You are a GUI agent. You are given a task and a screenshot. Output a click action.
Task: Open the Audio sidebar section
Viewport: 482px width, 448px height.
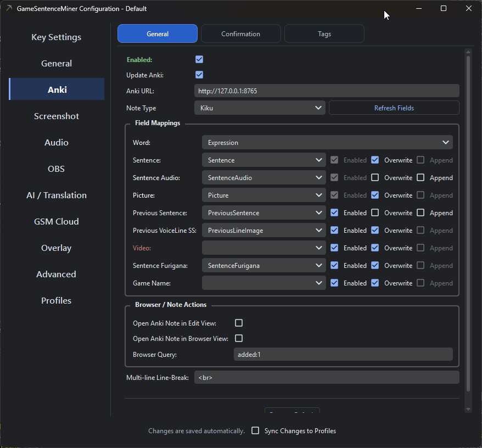coord(56,142)
